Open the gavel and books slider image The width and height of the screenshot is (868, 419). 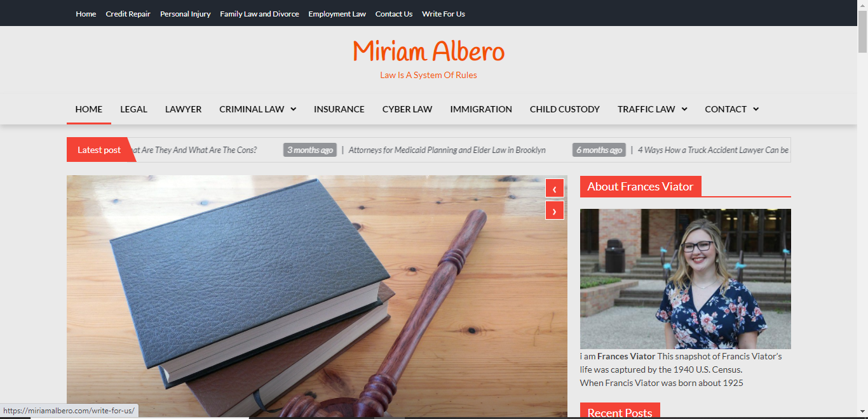pyautogui.click(x=317, y=296)
